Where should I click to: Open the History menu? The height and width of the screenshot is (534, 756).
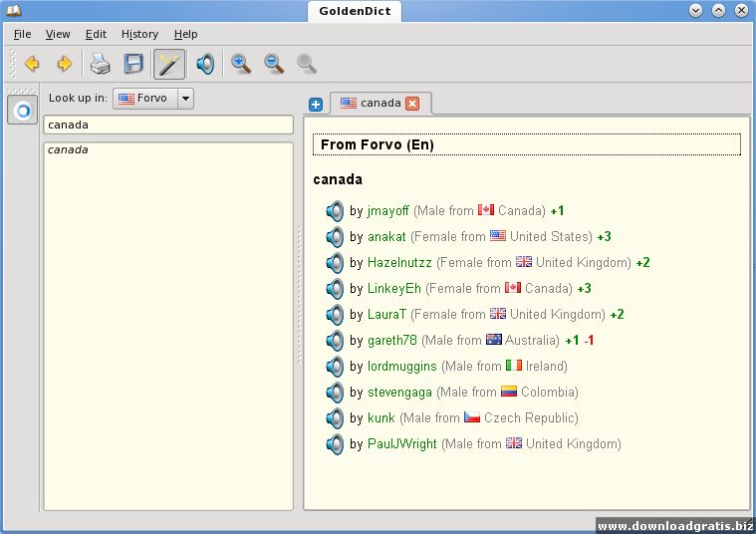[139, 34]
